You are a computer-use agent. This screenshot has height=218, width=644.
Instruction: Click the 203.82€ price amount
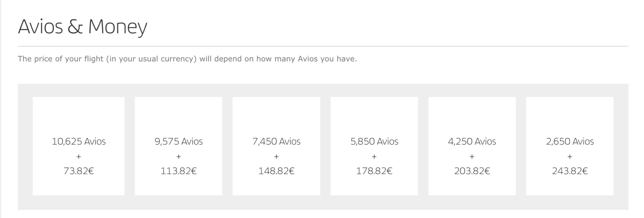pos(472,171)
